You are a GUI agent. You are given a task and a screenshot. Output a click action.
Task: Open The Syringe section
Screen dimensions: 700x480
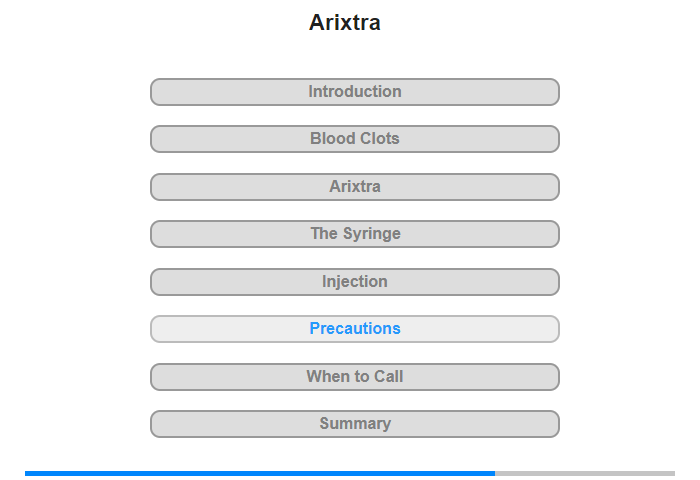354,234
